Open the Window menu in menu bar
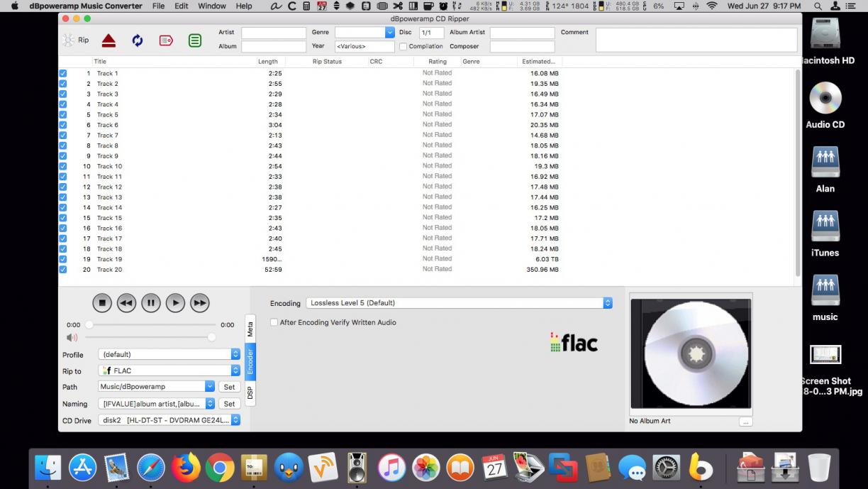This screenshot has height=489, width=868. 211,6
